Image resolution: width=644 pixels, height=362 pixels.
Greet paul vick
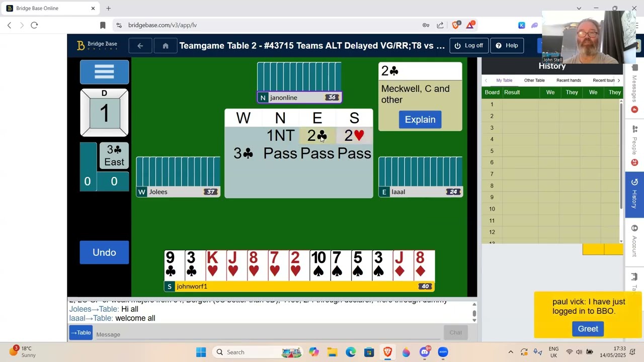(x=588, y=329)
